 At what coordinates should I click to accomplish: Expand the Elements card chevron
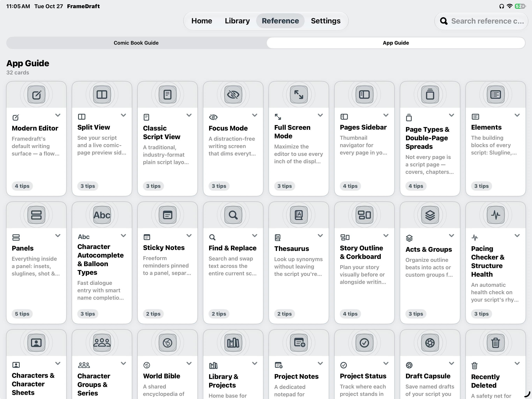[517, 115]
